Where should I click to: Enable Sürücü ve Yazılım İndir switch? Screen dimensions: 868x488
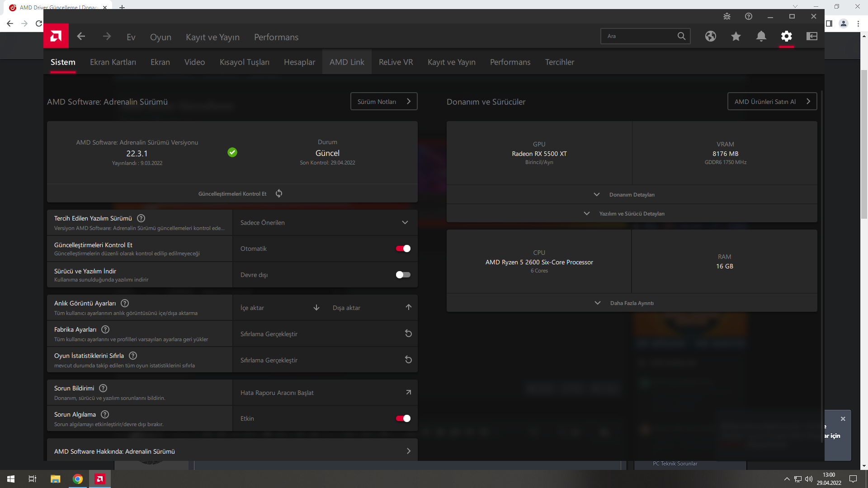(403, 275)
